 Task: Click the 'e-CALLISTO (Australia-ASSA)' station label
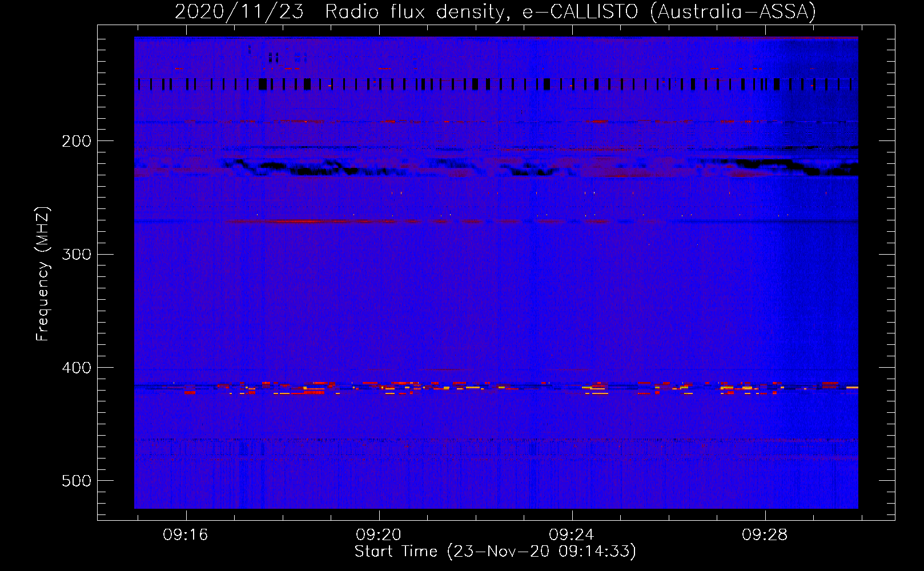pyautogui.click(x=669, y=12)
